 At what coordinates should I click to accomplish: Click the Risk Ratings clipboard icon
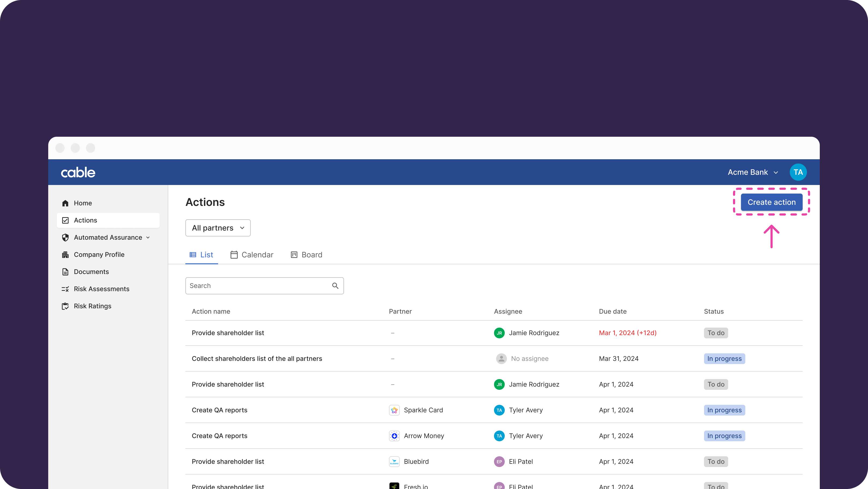click(x=65, y=306)
